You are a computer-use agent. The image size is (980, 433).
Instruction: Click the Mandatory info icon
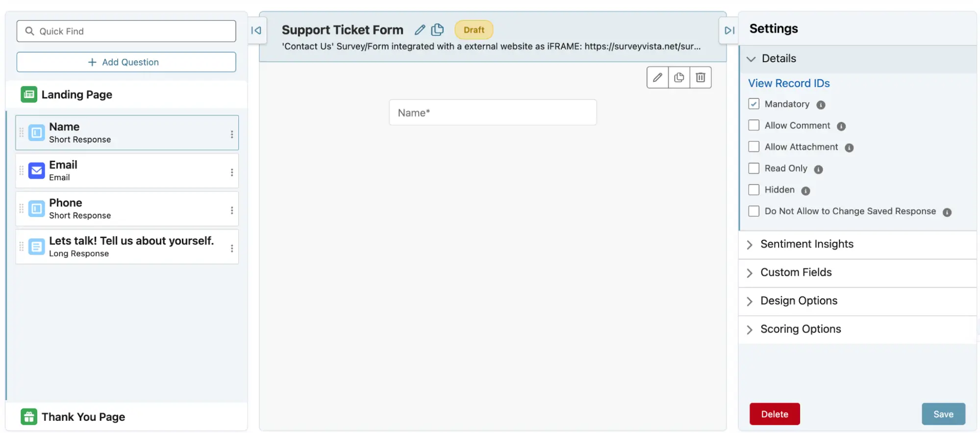821,105
